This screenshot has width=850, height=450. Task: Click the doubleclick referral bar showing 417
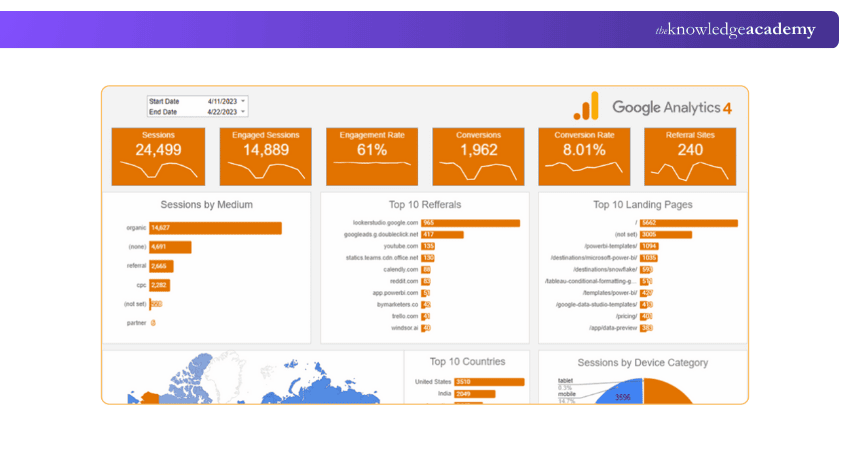(x=442, y=235)
